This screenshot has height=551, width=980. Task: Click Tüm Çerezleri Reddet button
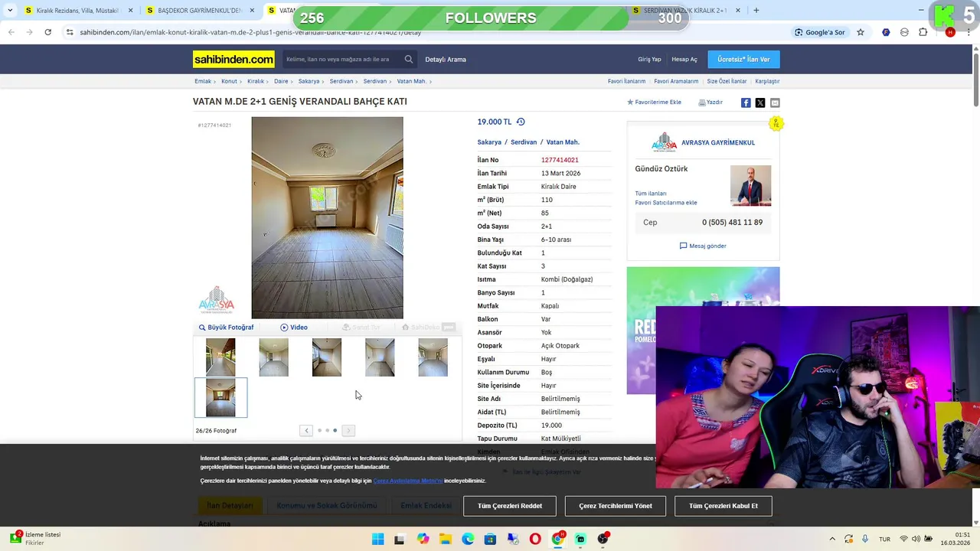click(510, 506)
